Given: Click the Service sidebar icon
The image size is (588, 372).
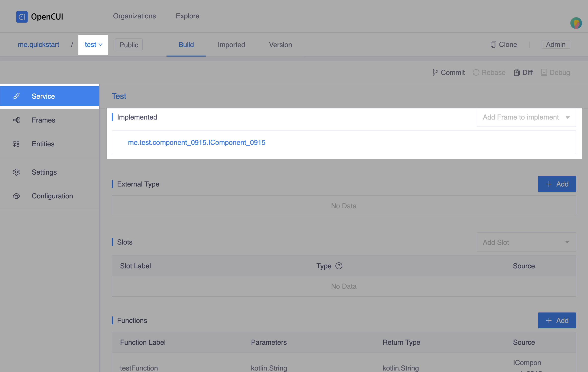Looking at the screenshot, I should click(x=16, y=96).
